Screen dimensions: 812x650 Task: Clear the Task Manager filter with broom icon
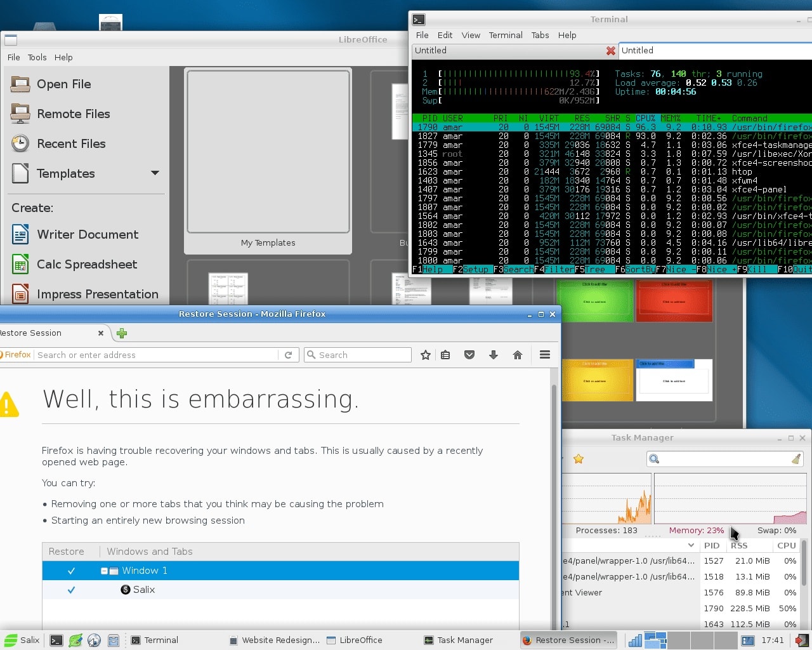[796, 459]
